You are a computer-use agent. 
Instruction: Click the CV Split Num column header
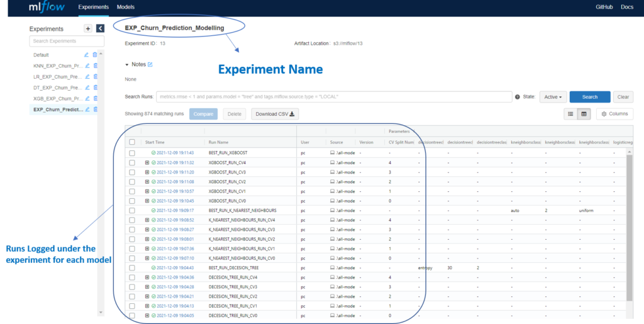click(x=401, y=142)
